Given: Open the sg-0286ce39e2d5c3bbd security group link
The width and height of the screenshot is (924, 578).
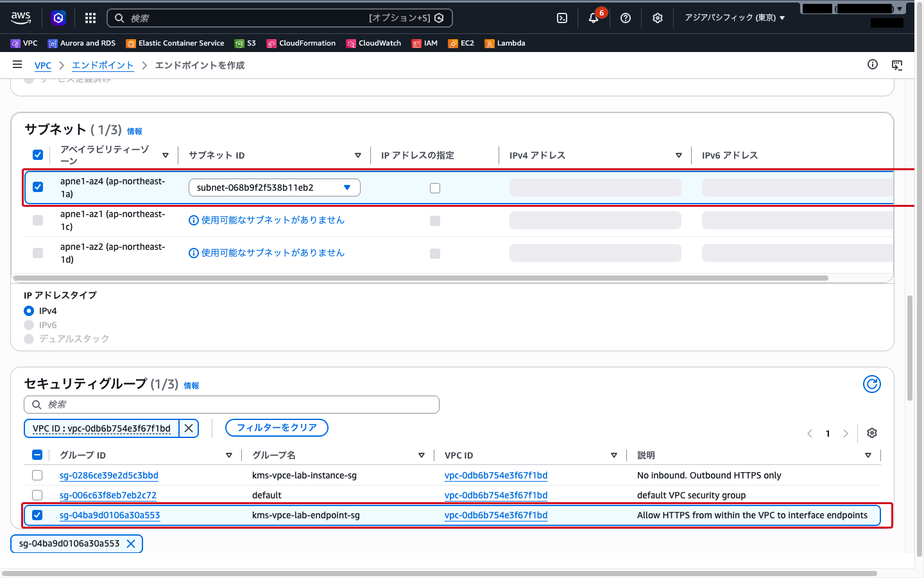Looking at the screenshot, I should pyautogui.click(x=109, y=475).
